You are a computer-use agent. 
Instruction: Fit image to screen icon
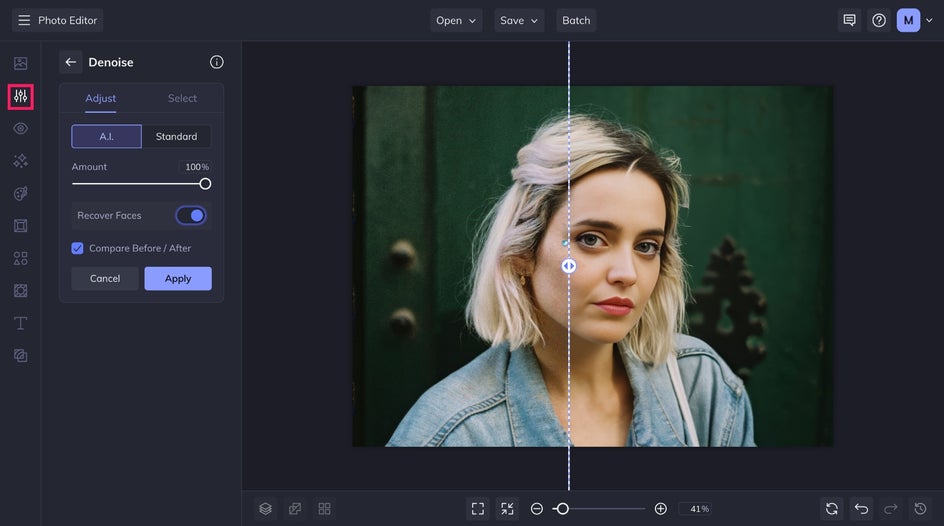pos(478,509)
